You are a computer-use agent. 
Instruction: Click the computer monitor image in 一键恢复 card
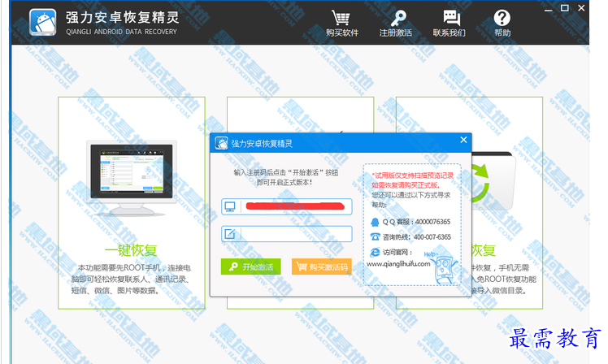[x=132, y=178]
